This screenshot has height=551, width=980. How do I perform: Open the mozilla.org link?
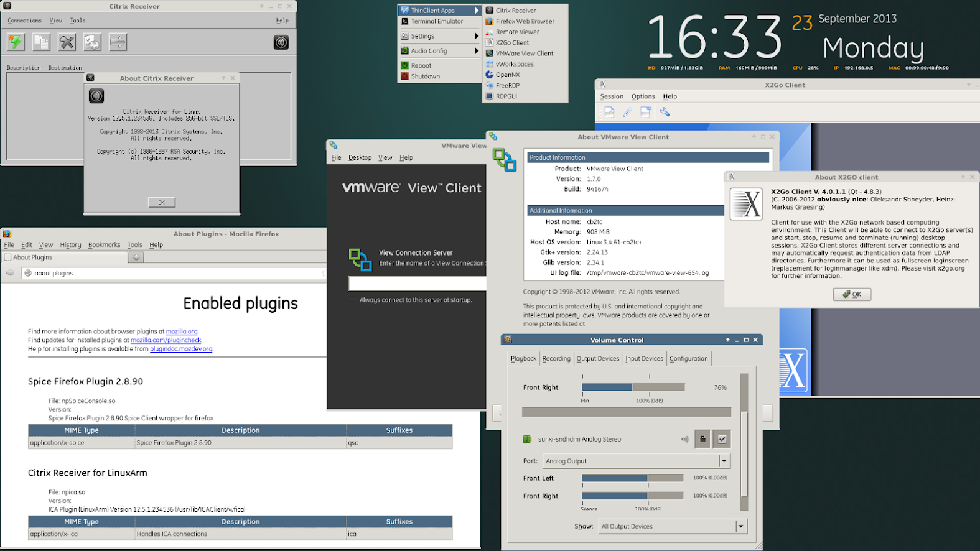point(182,331)
